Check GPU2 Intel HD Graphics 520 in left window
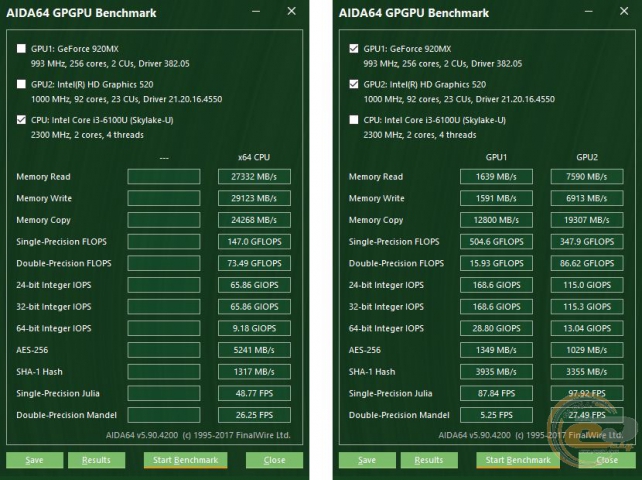642x480 pixels. [22, 84]
